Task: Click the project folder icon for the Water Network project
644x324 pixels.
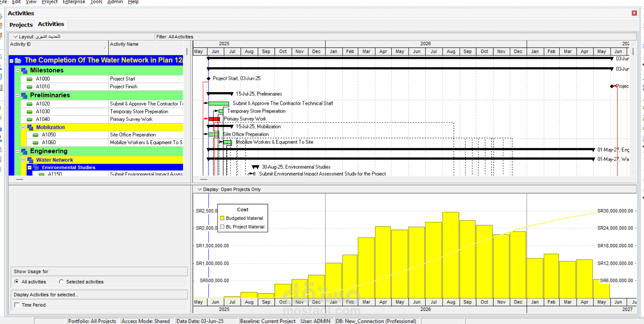Action: pos(18,61)
